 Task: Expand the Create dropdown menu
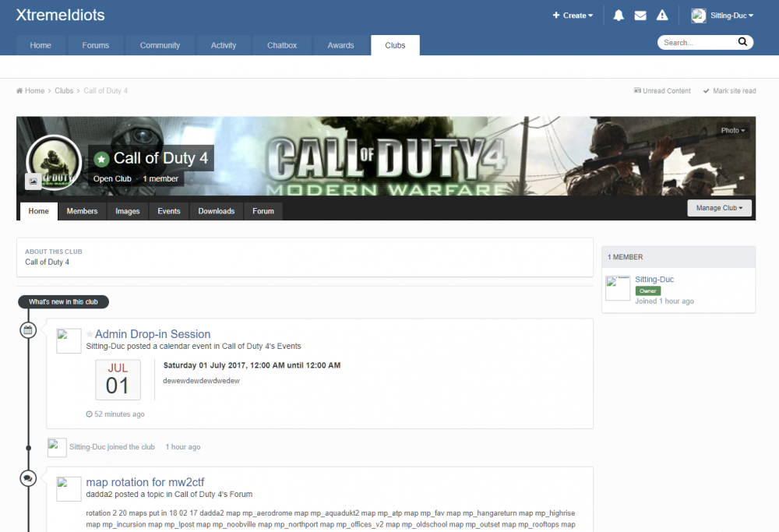573,16
